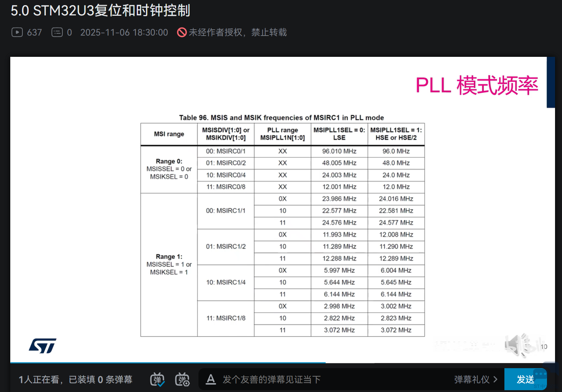Image resolution: width=562 pixels, height=392 pixels.
Task: Click the 12.0 MHz cell
Action: click(396, 187)
